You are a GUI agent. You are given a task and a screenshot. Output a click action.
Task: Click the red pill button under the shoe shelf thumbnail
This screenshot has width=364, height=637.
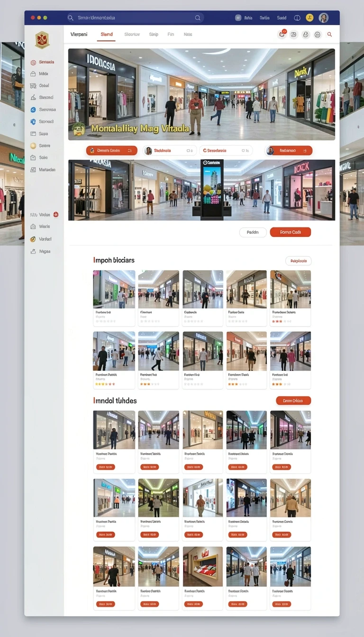pyautogui.click(x=193, y=604)
